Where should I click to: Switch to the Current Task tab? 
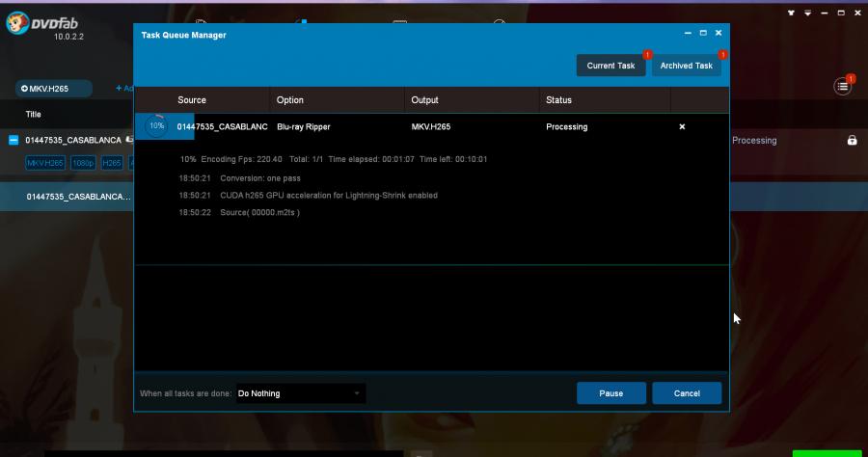(x=610, y=66)
